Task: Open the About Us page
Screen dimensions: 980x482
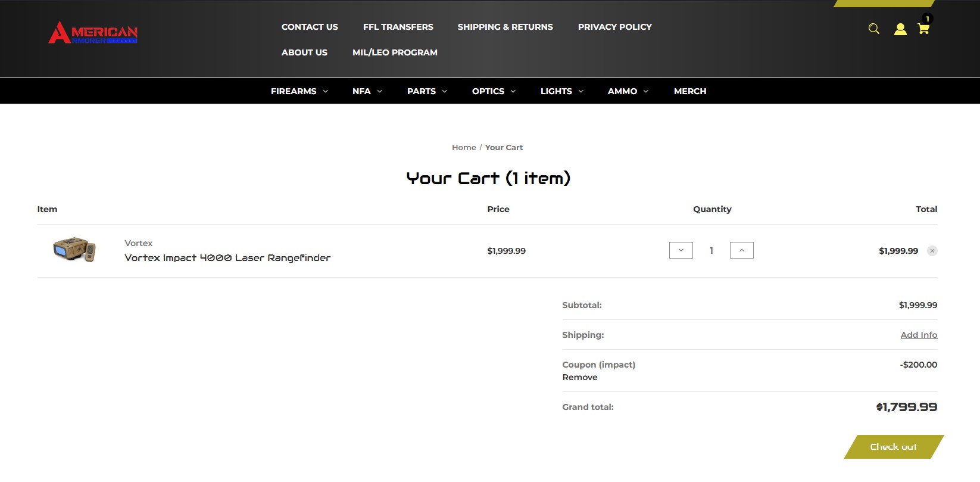Action: click(x=304, y=52)
